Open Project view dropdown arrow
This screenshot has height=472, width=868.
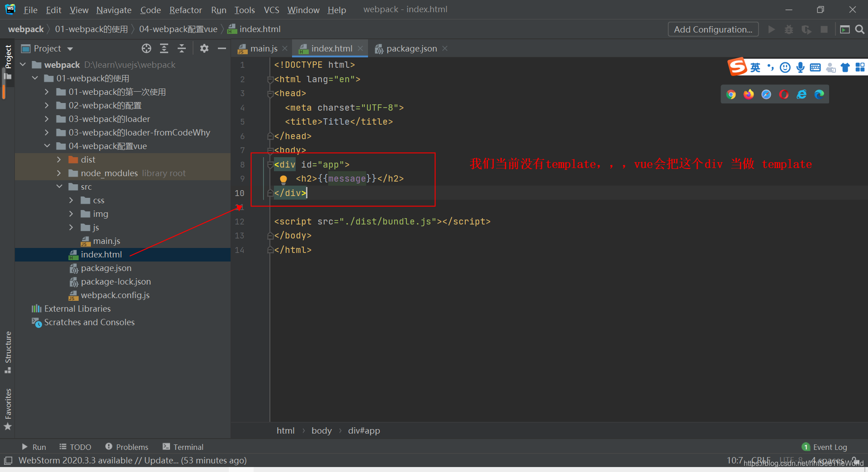click(70, 49)
